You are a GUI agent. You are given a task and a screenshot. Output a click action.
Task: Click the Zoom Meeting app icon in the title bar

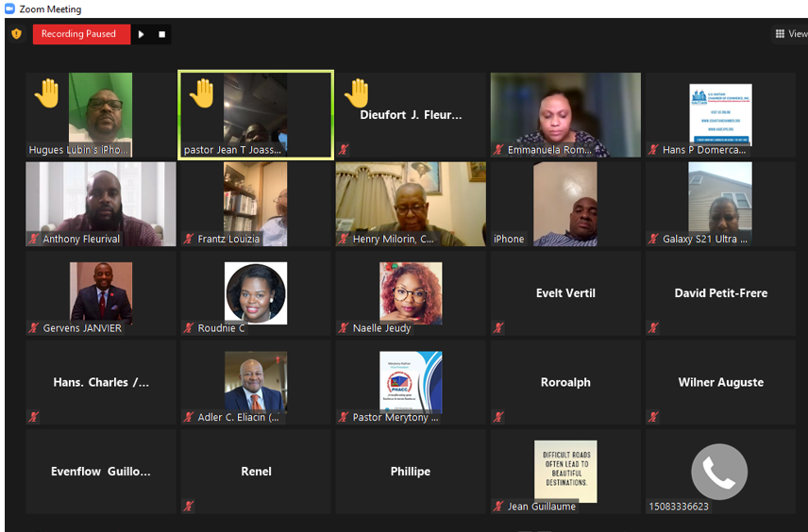coord(9,8)
